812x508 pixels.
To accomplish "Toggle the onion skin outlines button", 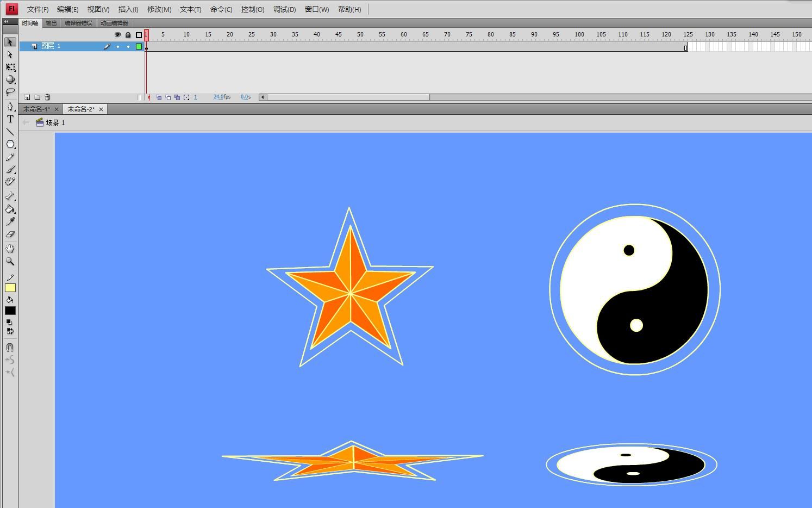I will (x=168, y=97).
